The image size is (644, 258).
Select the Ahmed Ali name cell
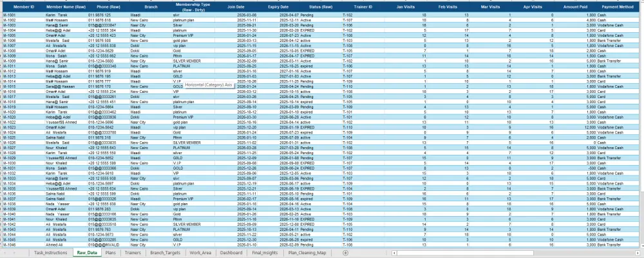coord(66,245)
